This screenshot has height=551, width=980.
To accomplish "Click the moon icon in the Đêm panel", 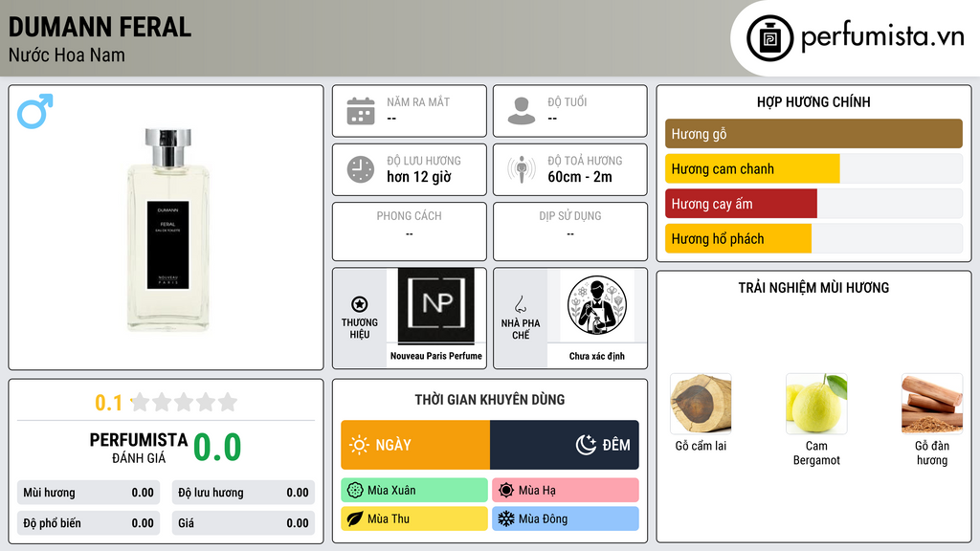I will (x=586, y=445).
